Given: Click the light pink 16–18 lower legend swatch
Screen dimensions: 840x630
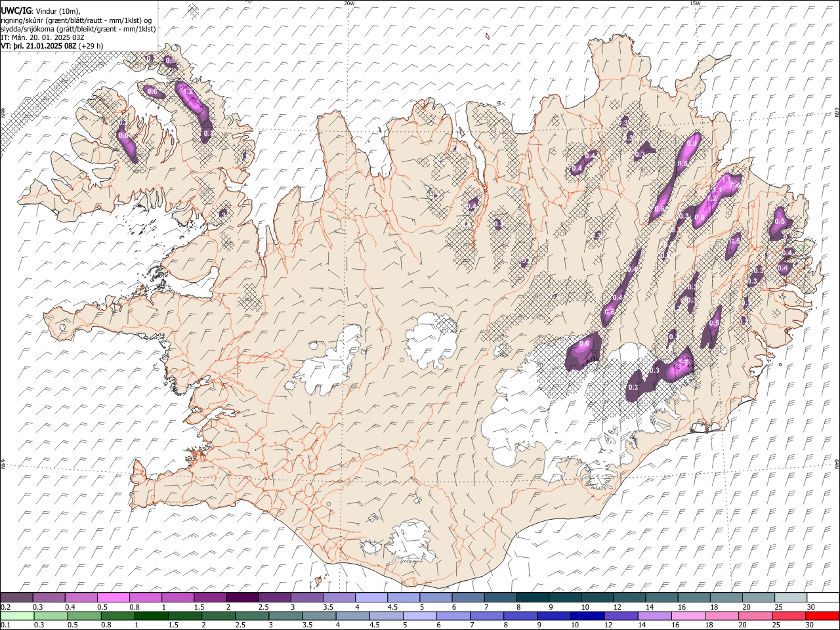Looking at the screenshot, I should 689,616.
